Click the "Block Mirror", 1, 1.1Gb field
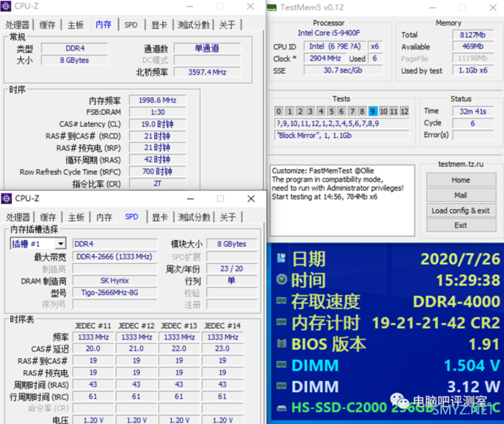Viewport: 504px width, 424px height. (x=342, y=136)
